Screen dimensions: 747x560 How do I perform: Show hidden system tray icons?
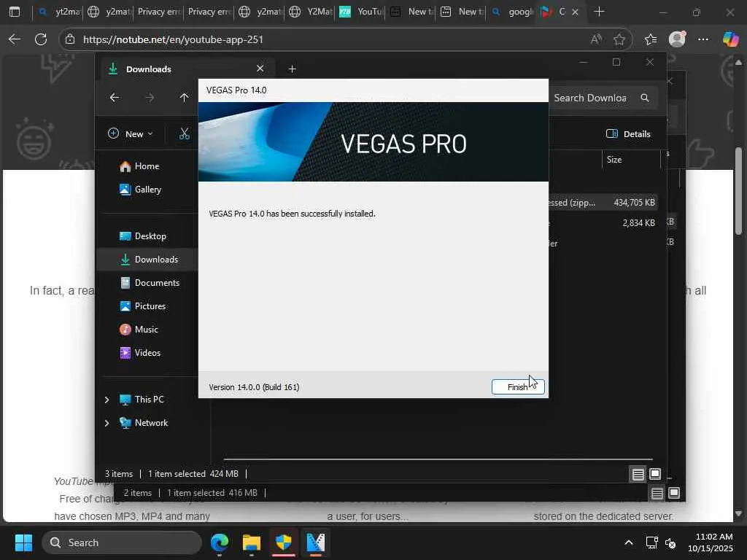(x=629, y=542)
